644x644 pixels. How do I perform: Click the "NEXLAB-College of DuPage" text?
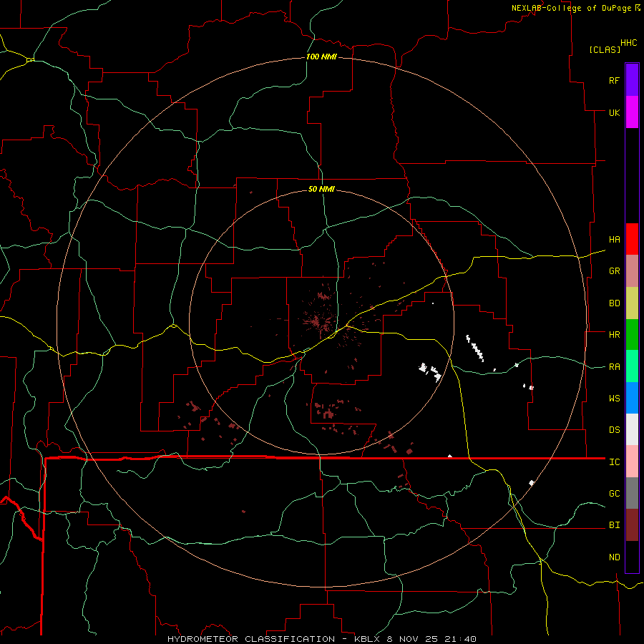[x=571, y=8]
